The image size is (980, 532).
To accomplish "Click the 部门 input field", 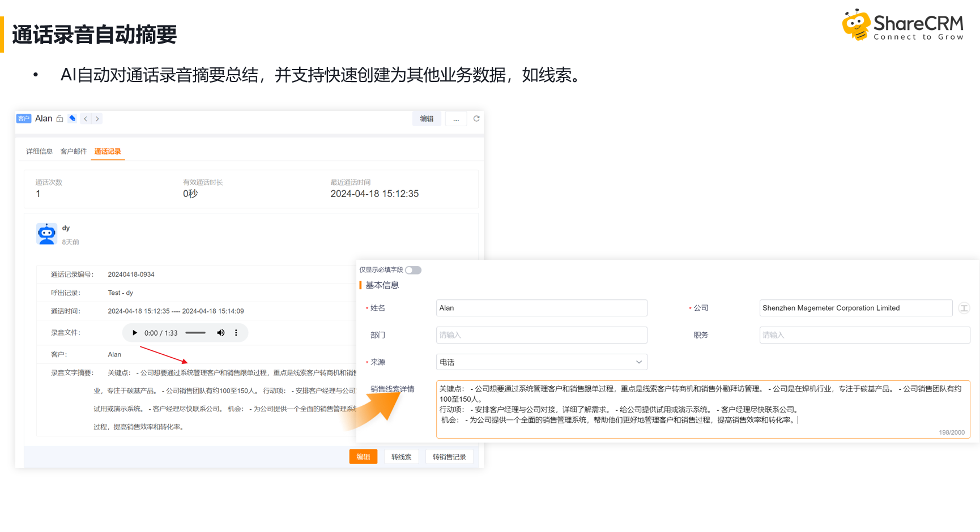I will click(542, 335).
